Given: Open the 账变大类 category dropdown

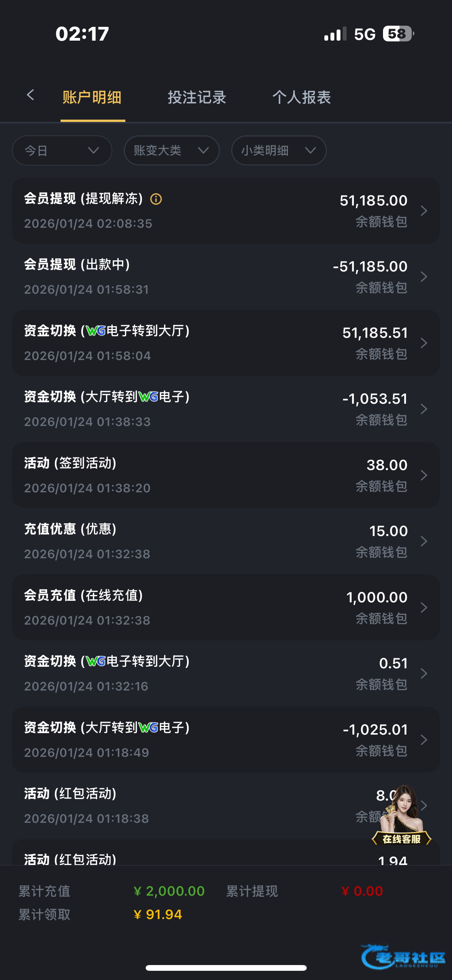Looking at the screenshot, I should coord(171,151).
